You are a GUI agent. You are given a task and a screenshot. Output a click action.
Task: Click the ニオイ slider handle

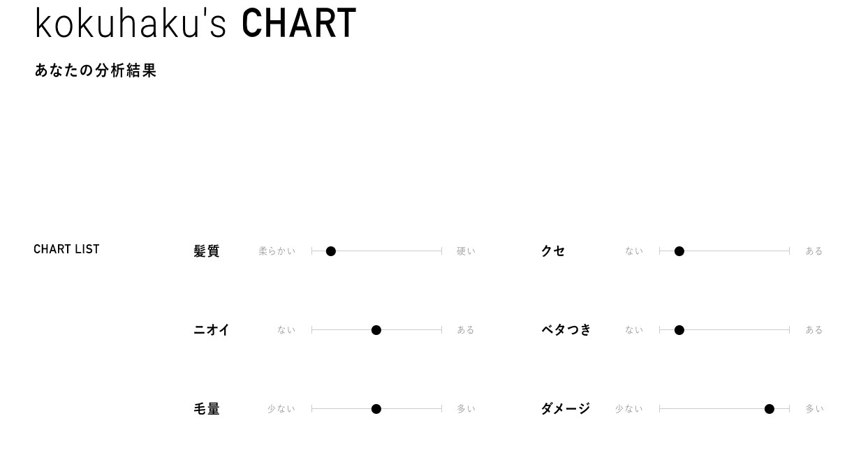(x=376, y=330)
